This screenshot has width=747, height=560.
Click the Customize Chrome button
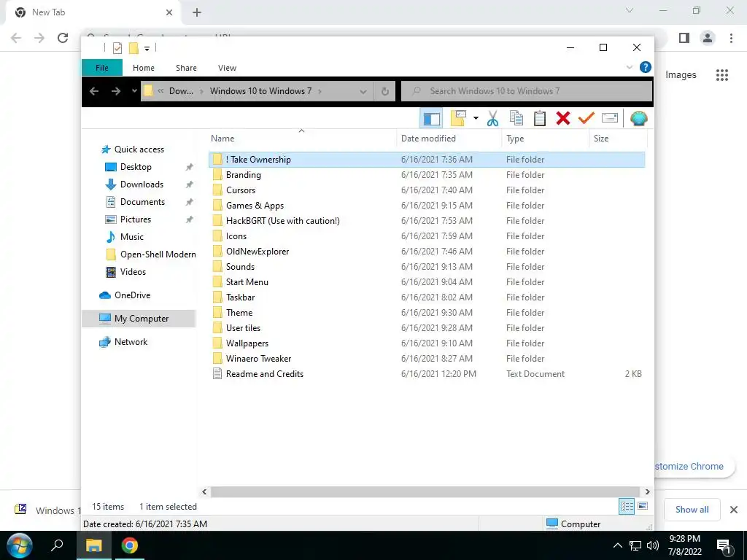coord(694,466)
